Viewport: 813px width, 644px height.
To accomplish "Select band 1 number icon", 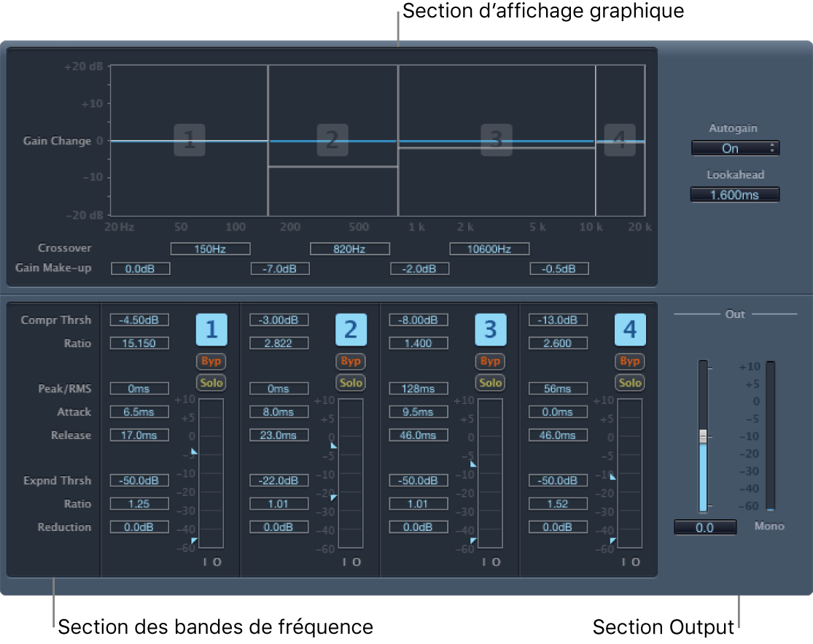I will click(x=211, y=330).
